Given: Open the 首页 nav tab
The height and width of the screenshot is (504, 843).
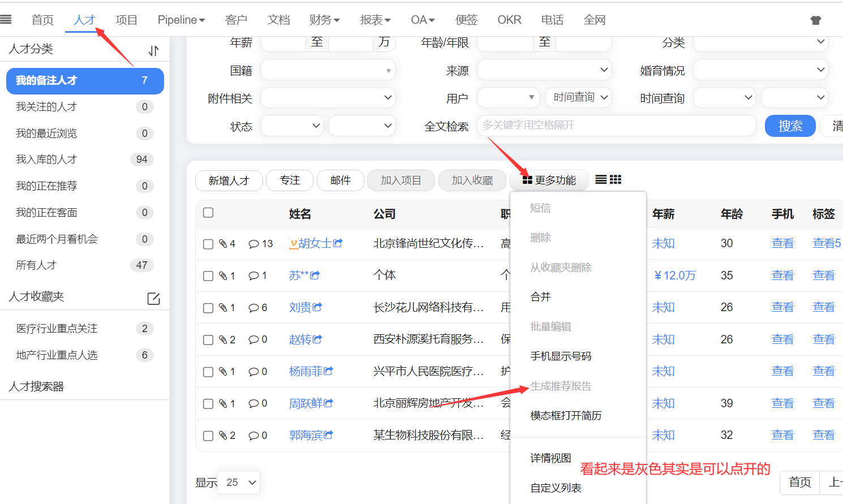Looking at the screenshot, I should click(x=42, y=20).
